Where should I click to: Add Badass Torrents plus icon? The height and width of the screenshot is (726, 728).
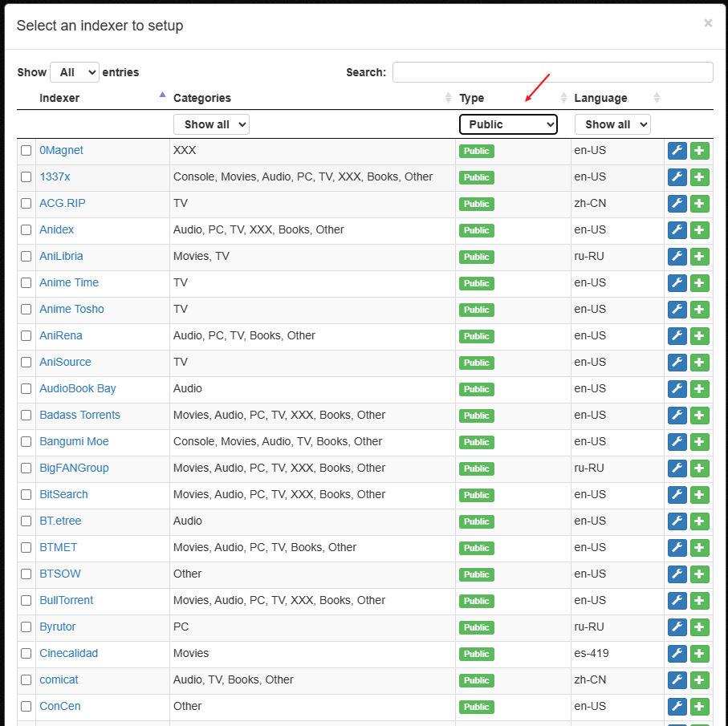[x=700, y=416]
